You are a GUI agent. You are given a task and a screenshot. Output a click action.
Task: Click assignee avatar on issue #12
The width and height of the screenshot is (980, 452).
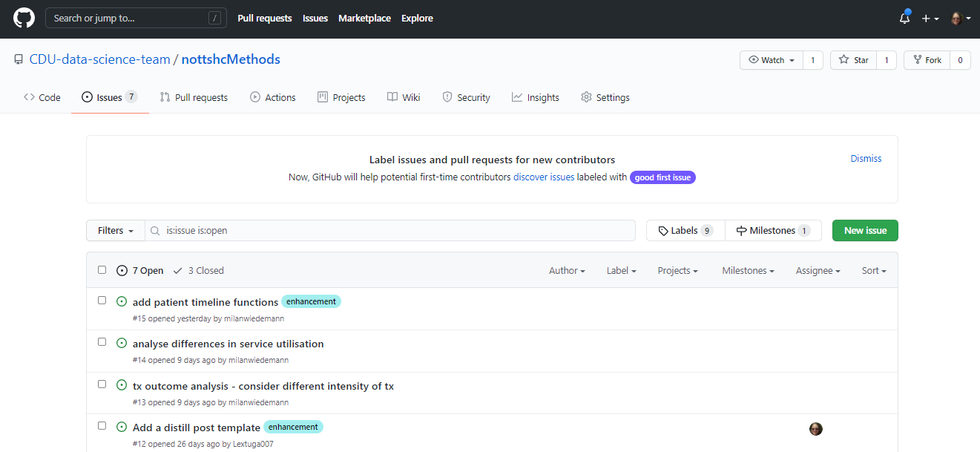pos(816,429)
